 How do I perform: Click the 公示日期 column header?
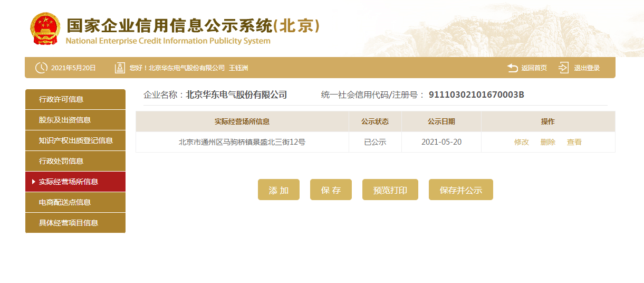pyautogui.click(x=441, y=121)
